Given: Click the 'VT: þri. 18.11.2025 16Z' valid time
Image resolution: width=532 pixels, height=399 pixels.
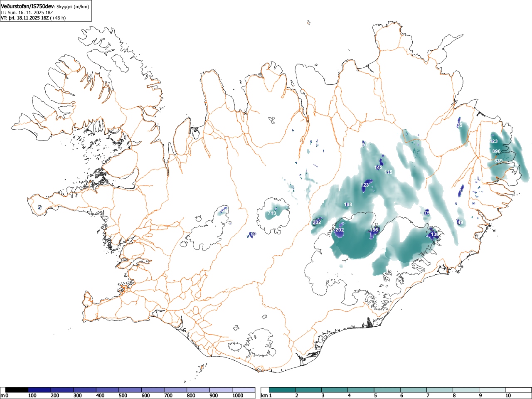Looking at the screenshot, I should coord(25,18).
